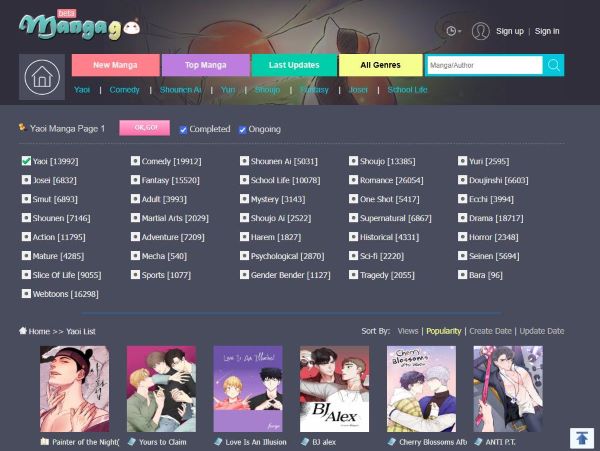
Task: Toggle the Shounen Ai genre checkbox
Action: tap(244, 161)
